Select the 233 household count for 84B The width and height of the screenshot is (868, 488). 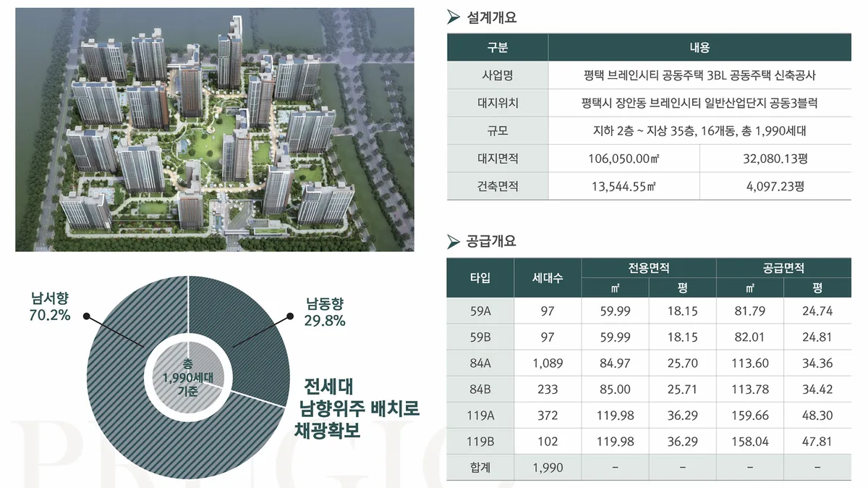[x=548, y=389]
